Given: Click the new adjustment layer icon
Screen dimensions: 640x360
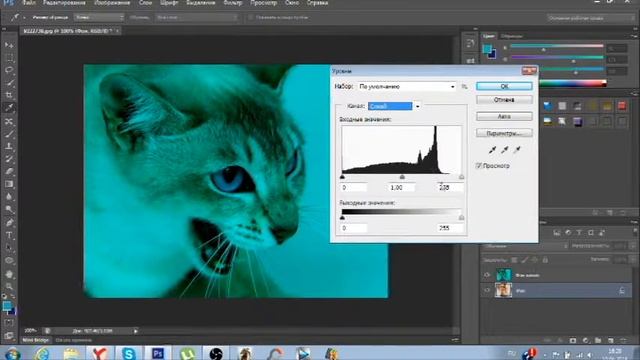Looking at the screenshot, I should tap(586, 340).
